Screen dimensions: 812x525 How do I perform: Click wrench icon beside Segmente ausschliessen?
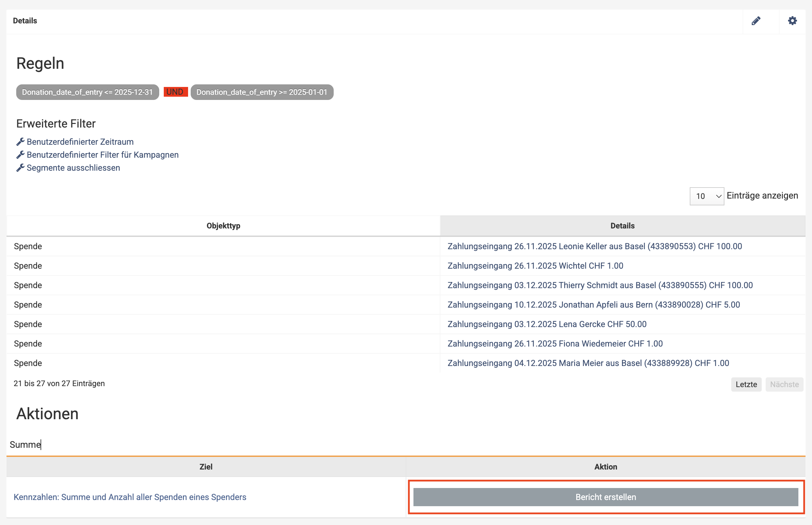(x=20, y=168)
